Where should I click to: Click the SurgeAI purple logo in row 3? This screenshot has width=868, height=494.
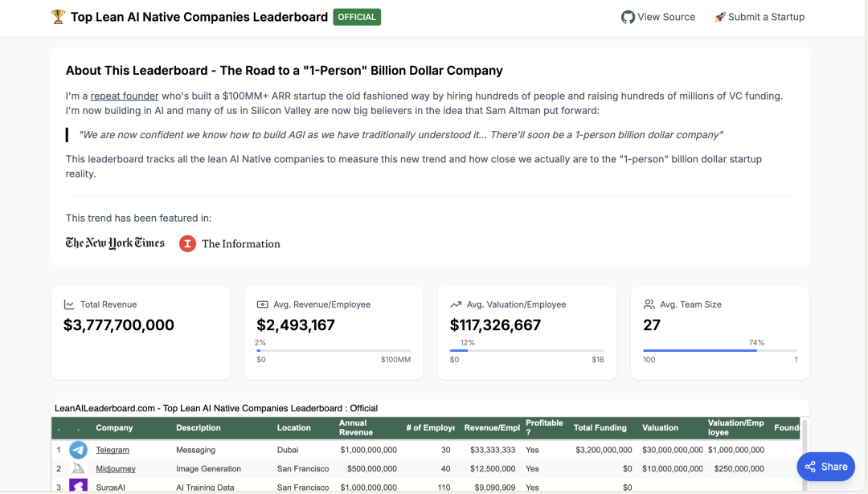tap(78, 486)
